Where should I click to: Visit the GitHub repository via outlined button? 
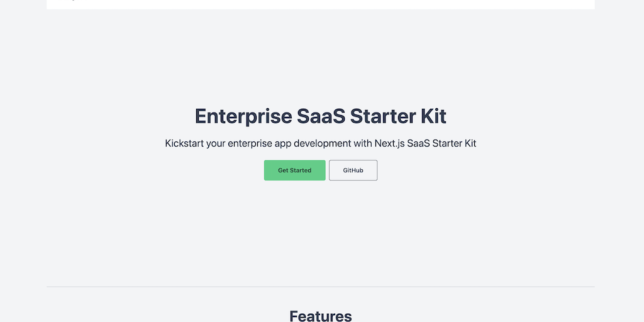353,170
